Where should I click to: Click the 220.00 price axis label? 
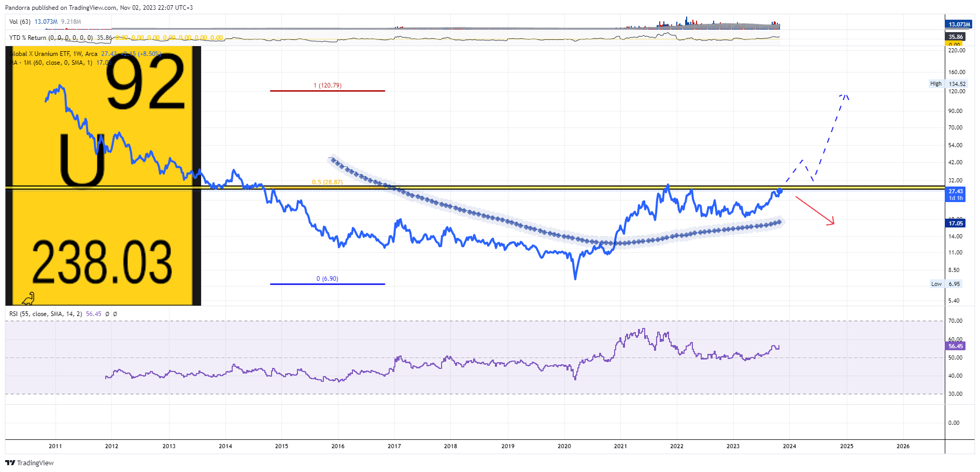point(957,51)
